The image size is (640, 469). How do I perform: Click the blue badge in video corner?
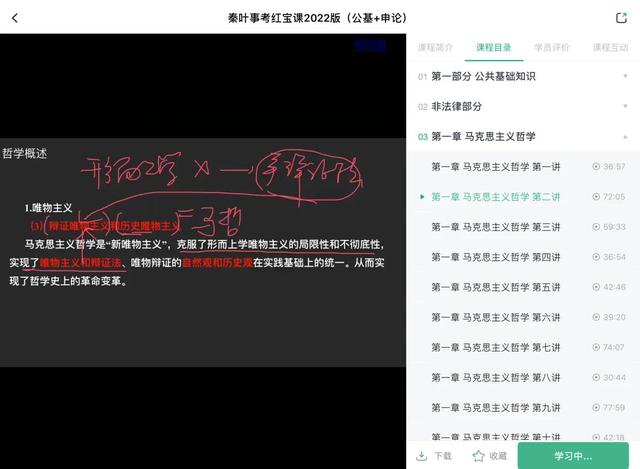(x=370, y=46)
